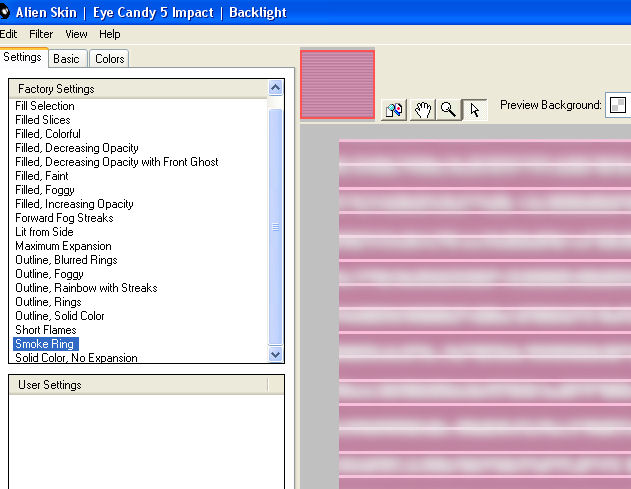Select the Fill Selection preset
The height and width of the screenshot is (489, 631).
[x=45, y=106]
